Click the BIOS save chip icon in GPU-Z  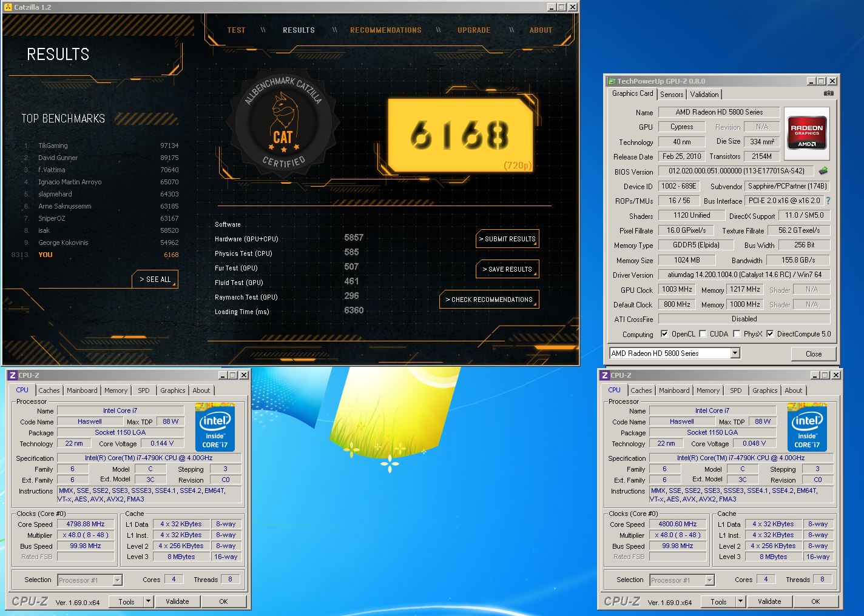(x=823, y=171)
